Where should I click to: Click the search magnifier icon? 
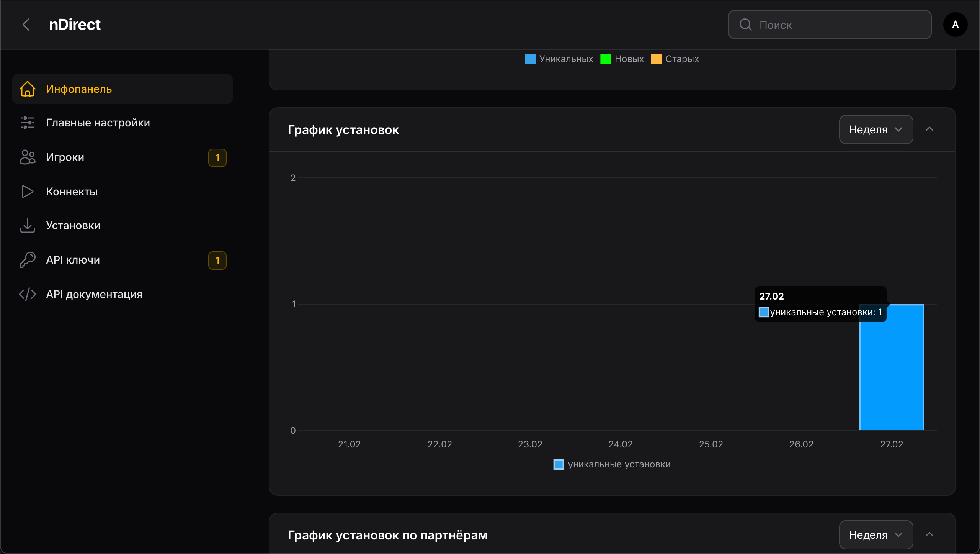(x=745, y=25)
